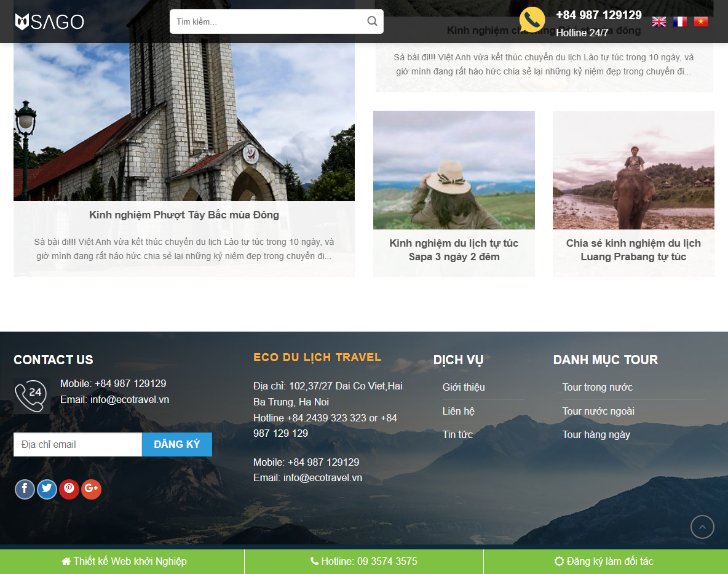
Task: Click the Google+ social icon
Action: pyautogui.click(x=91, y=489)
